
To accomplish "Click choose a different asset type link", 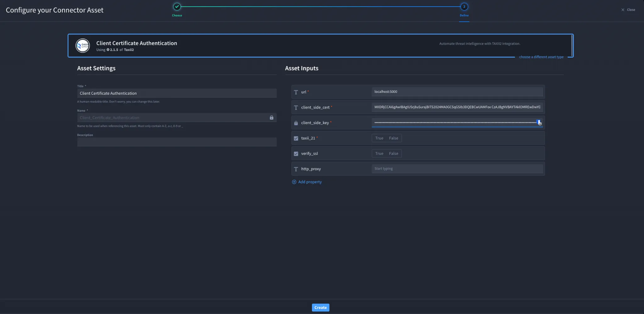I will [541, 57].
